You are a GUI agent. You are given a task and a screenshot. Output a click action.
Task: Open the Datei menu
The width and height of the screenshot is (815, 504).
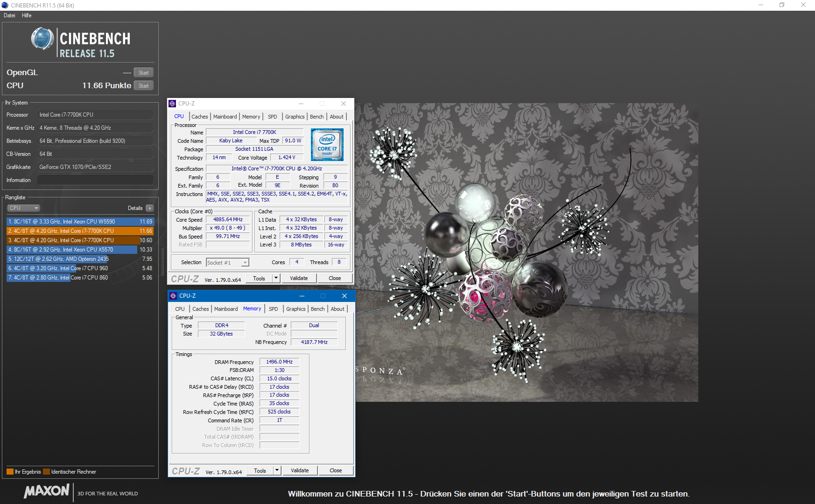coord(9,15)
